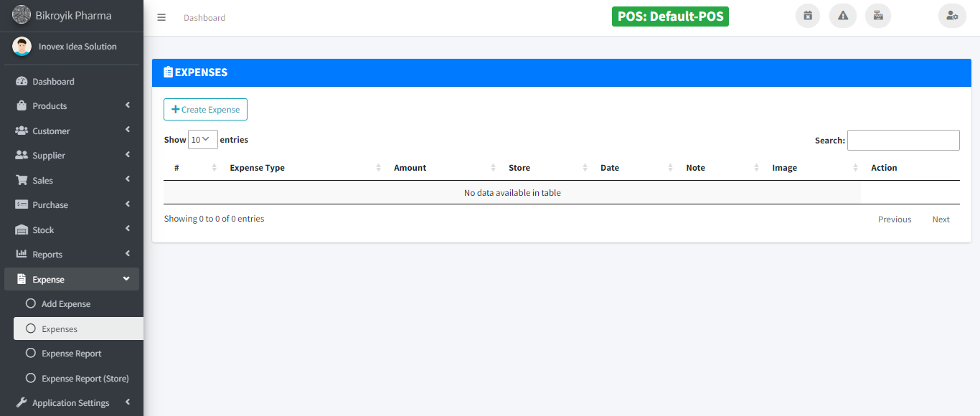The width and height of the screenshot is (980, 416).
Task: Select Add Expense in the sidebar
Action: pos(66,304)
